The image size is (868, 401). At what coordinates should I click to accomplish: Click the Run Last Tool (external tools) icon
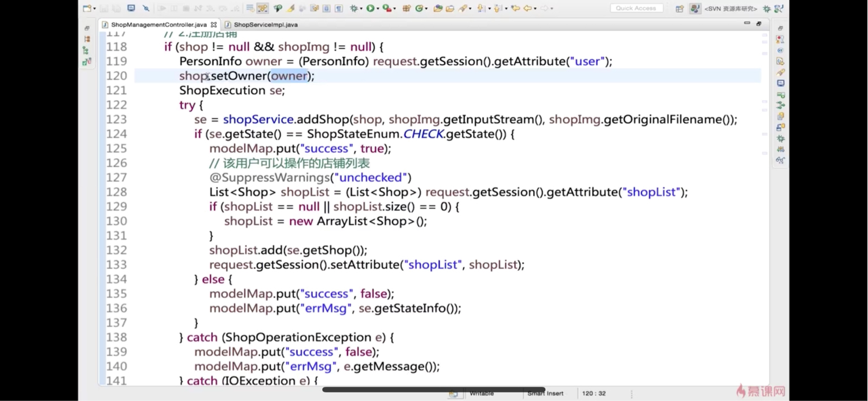click(386, 8)
